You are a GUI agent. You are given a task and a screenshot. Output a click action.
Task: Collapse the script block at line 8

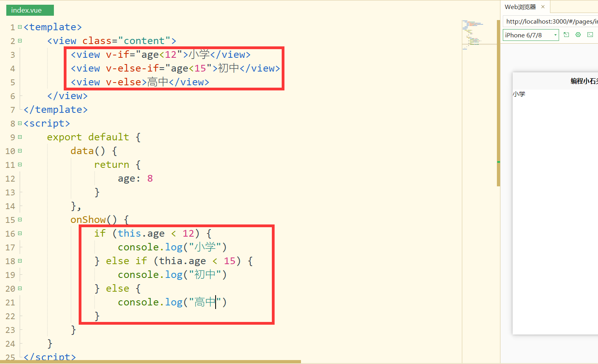(x=20, y=123)
